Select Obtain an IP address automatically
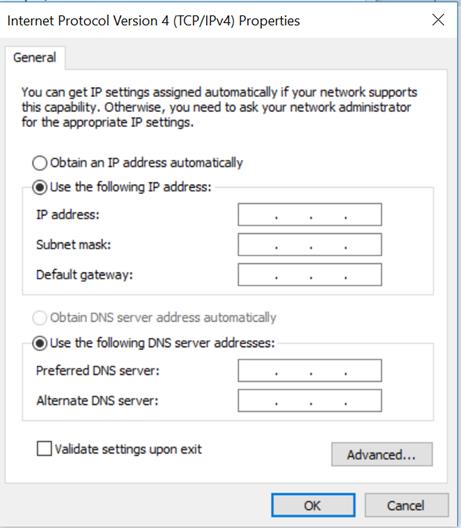The width and height of the screenshot is (461, 528). (39, 163)
